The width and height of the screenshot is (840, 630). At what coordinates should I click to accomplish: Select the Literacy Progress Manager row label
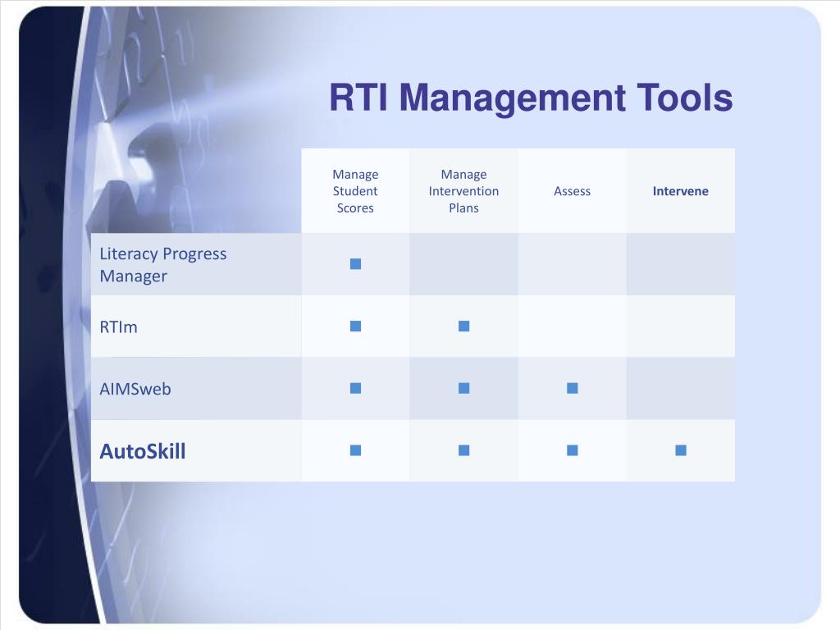pyautogui.click(x=163, y=265)
